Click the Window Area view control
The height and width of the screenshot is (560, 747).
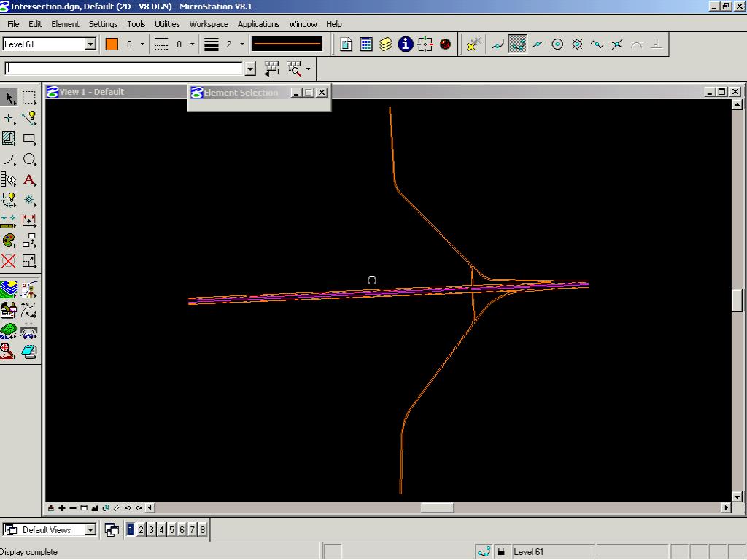(84, 508)
